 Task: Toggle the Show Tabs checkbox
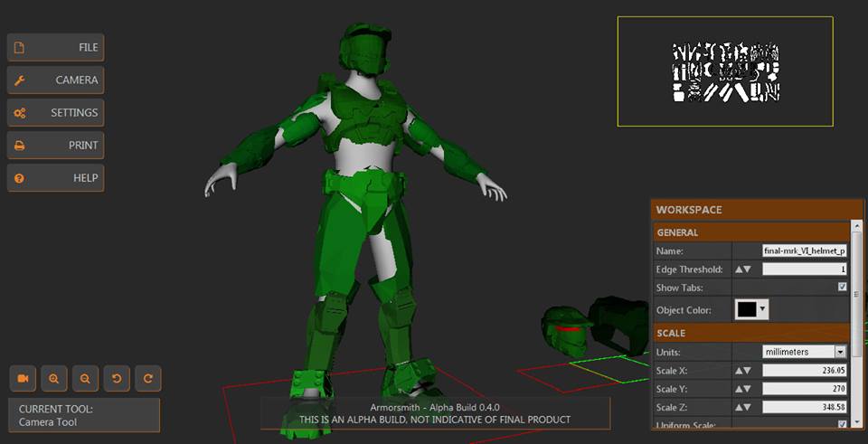842,288
